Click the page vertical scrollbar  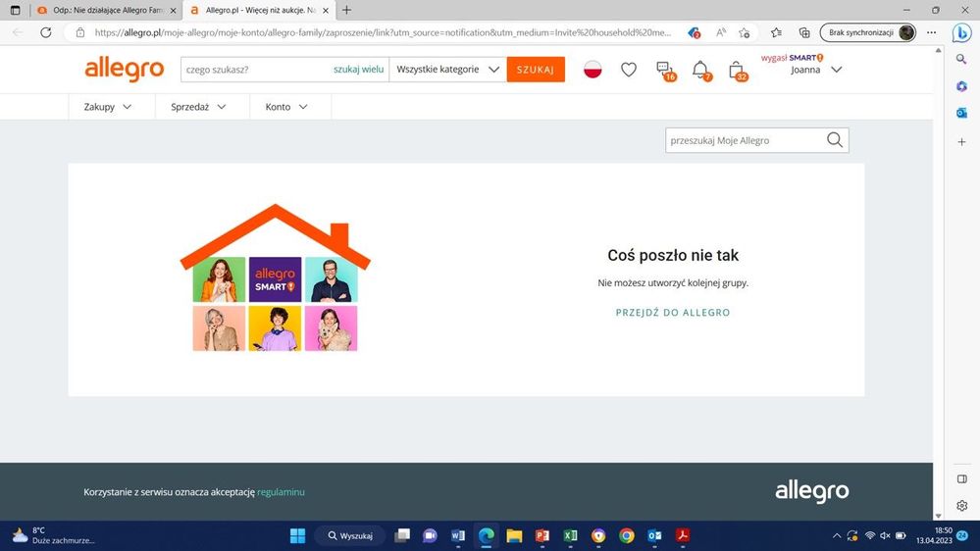tap(938, 282)
